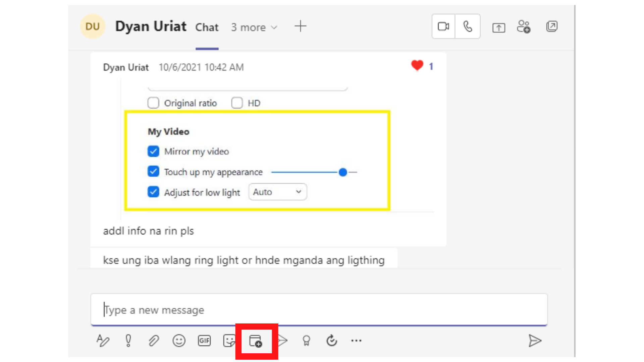Set delivery options with exclamation icon

tap(128, 341)
